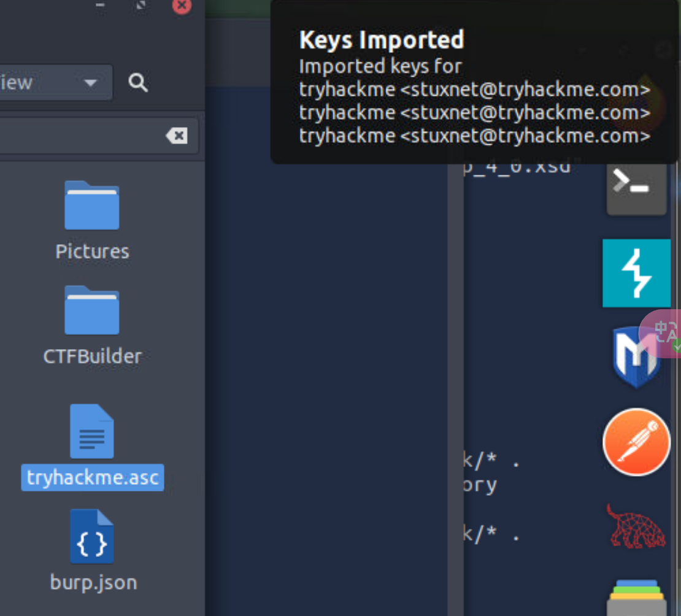681x616 pixels.
Task: Click the tryhackme.asc file icon
Action: pos(92,431)
